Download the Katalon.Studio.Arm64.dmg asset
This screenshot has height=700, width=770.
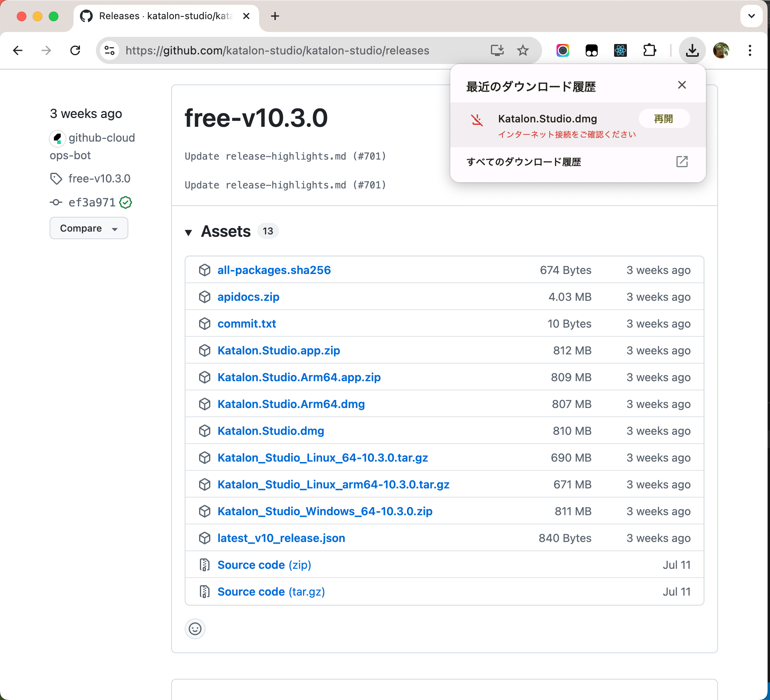291,404
